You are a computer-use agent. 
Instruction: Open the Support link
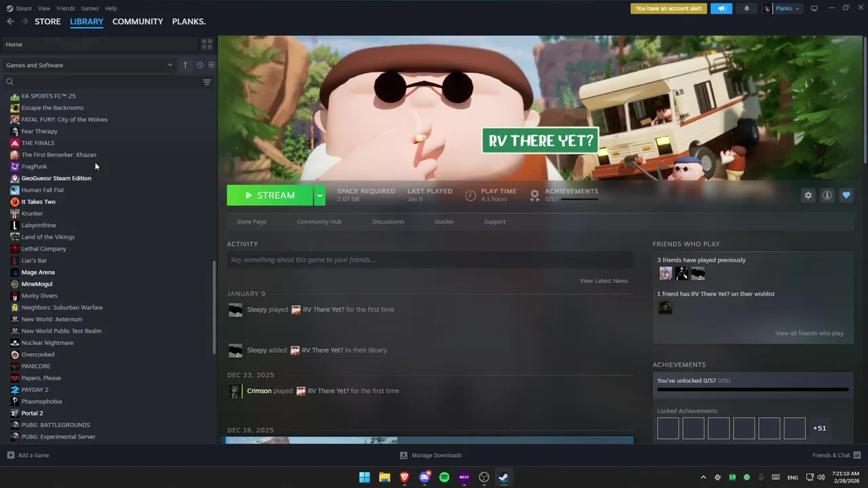[x=494, y=222]
